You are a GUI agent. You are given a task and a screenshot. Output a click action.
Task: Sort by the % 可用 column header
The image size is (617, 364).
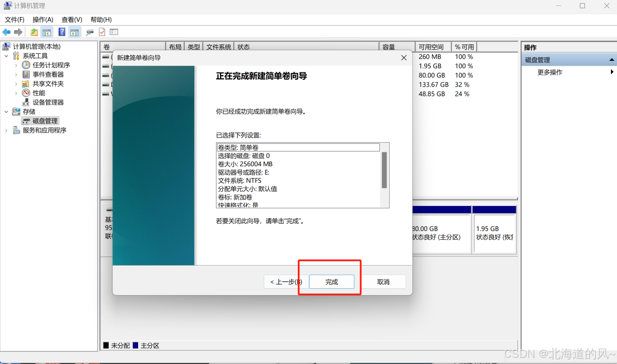464,47
